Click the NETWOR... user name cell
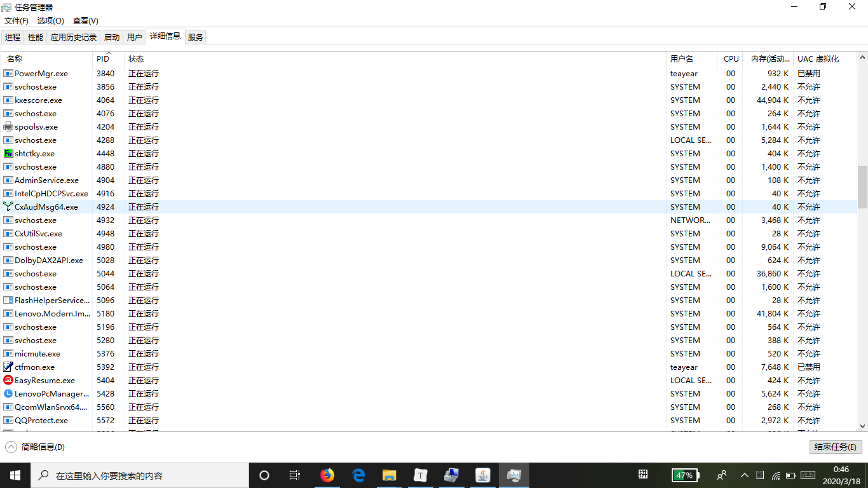Screen dimensions: 868x488 (690, 220)
